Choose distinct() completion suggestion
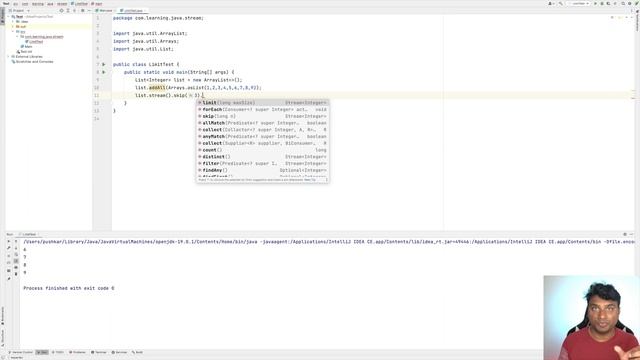The width and height of the screenshot is (640, 360). click(262, 157)
